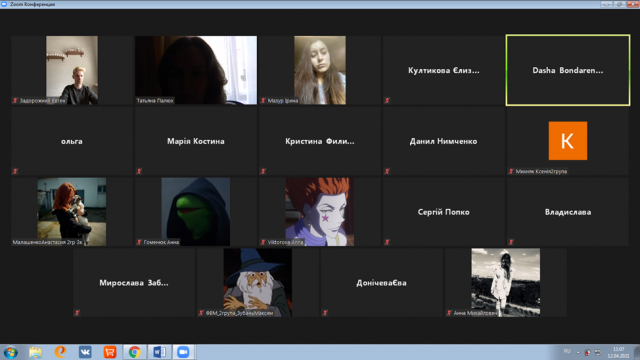This screenshot has width=640, height=360.
Task: Click muted mic icon on Култикова Єлиз... tile
Action: click(387, 100)
